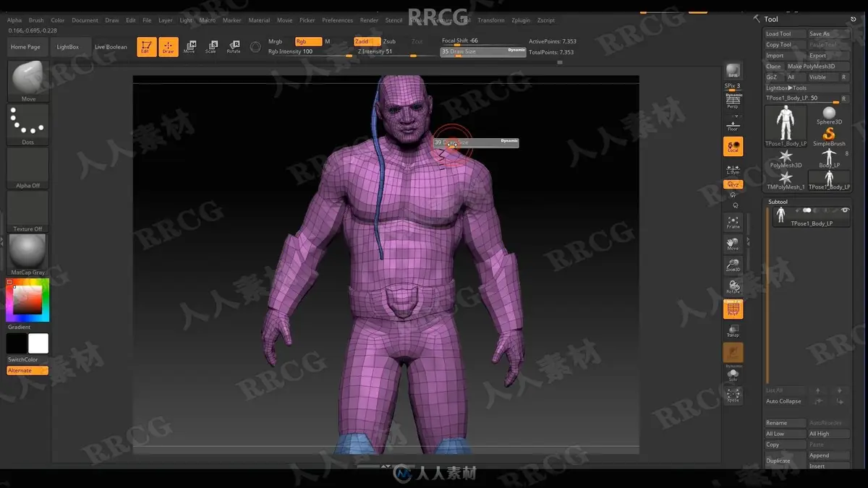Screen dimensions: 868x488
Task: Pick a color in the color picker square
Action: tap(27, 299)
